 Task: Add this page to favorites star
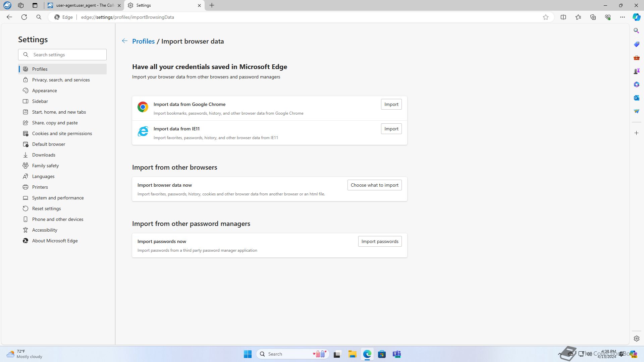(546, 17)
